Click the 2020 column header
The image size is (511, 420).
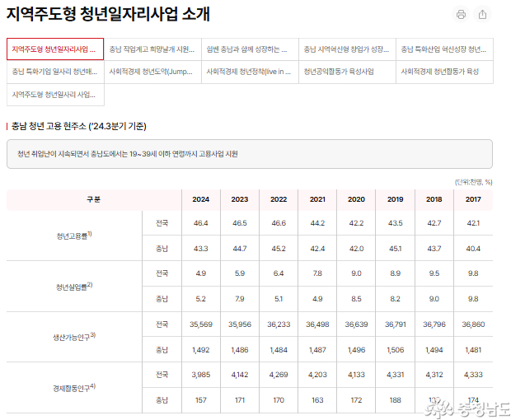[356, 199]
